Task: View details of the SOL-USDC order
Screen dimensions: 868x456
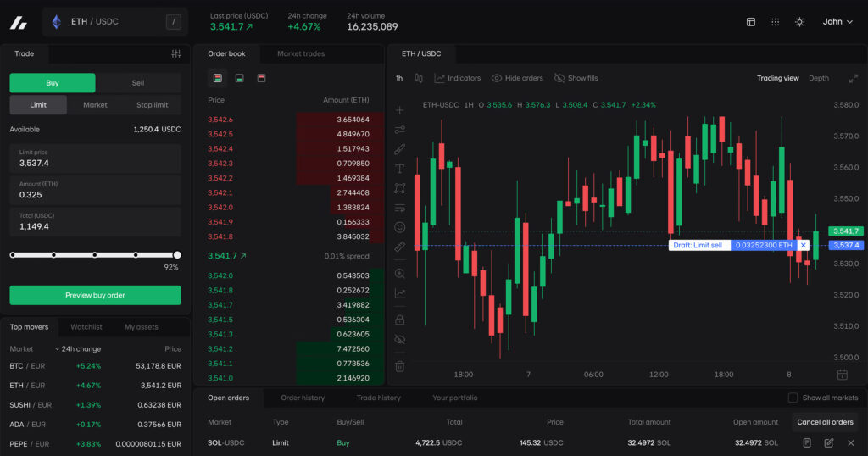Action: (807, 442)
